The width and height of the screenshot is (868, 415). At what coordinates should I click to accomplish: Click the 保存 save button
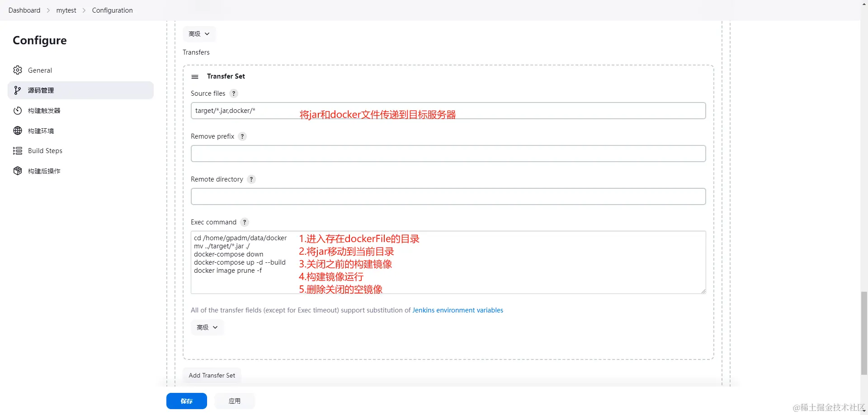click(187, 401)
